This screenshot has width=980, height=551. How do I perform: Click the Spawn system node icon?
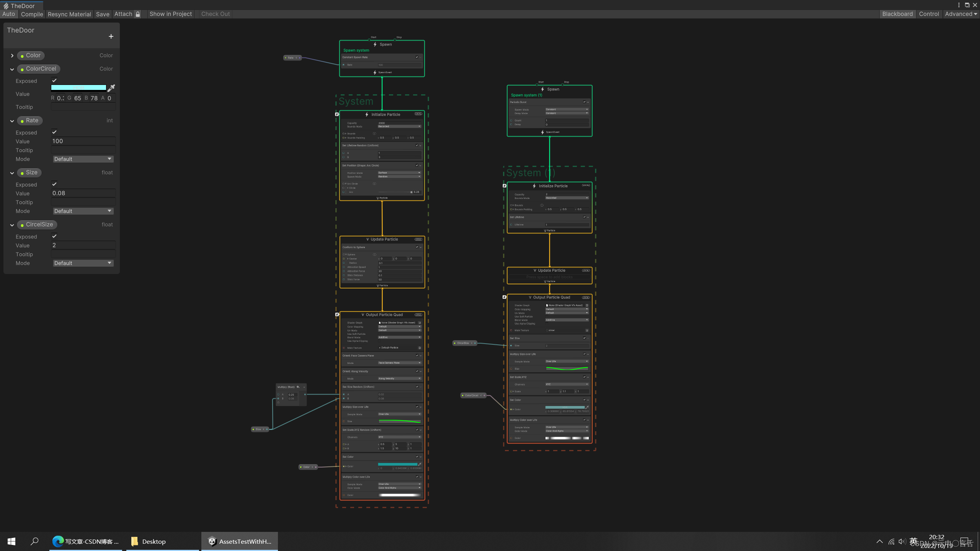(x=375, y=44)
